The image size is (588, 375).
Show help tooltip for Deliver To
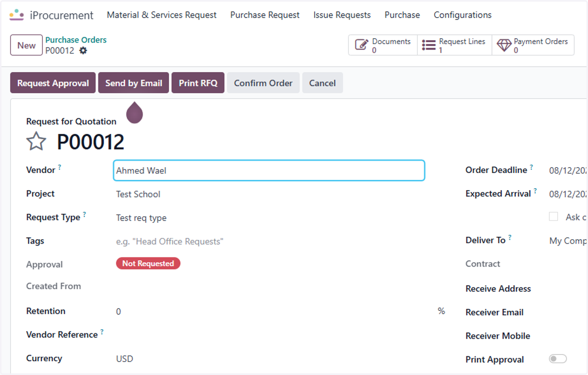pyautogui.click(x=510, y=237)
